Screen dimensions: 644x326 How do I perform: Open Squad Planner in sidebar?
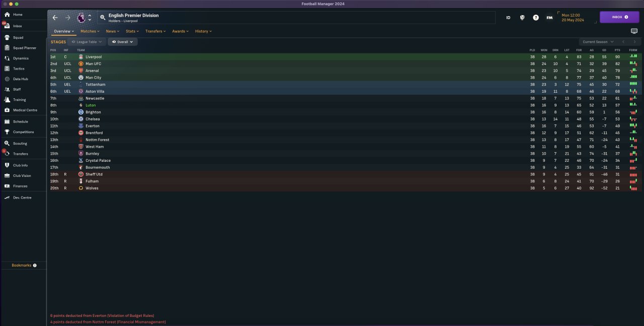click(x=25, y=48)
